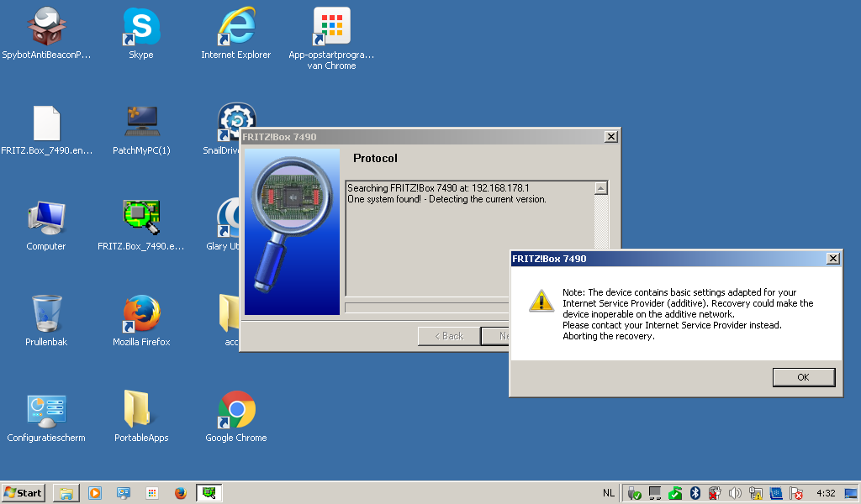Select the PortableApps folder icon

(x=141, y=417)
